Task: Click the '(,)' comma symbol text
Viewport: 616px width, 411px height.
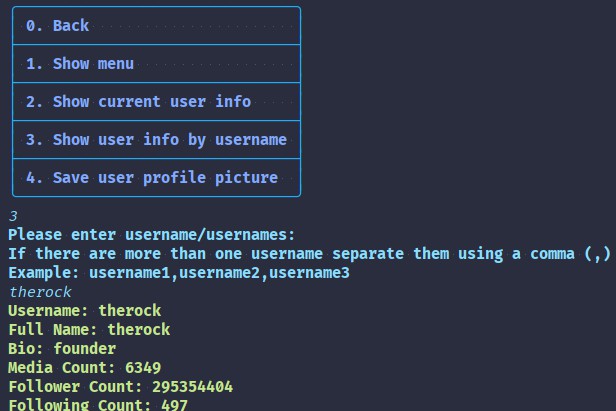Action: [x=597, y=254]
